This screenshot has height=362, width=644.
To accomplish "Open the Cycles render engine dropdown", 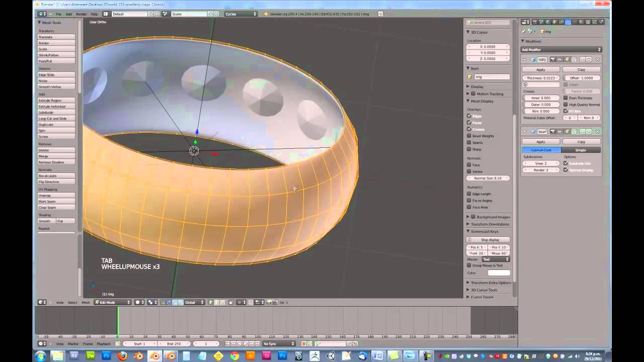I will 241,14.
